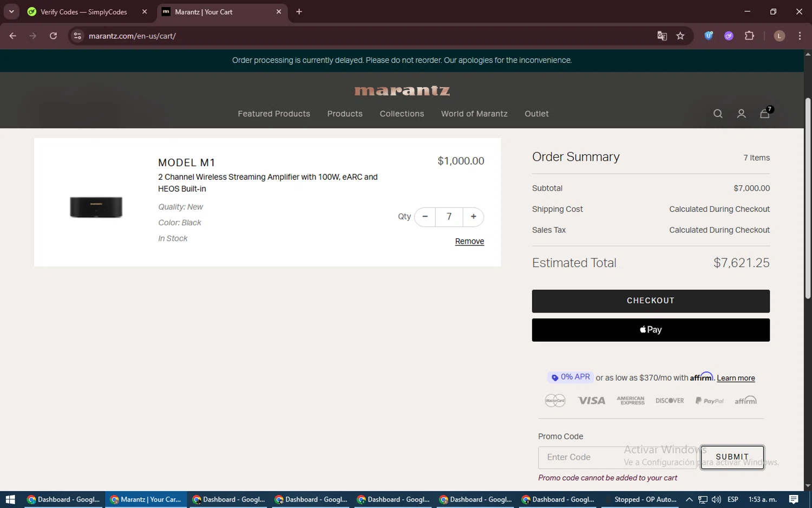
Task: Click the PayPal payment logo
Action: point(710,401)
